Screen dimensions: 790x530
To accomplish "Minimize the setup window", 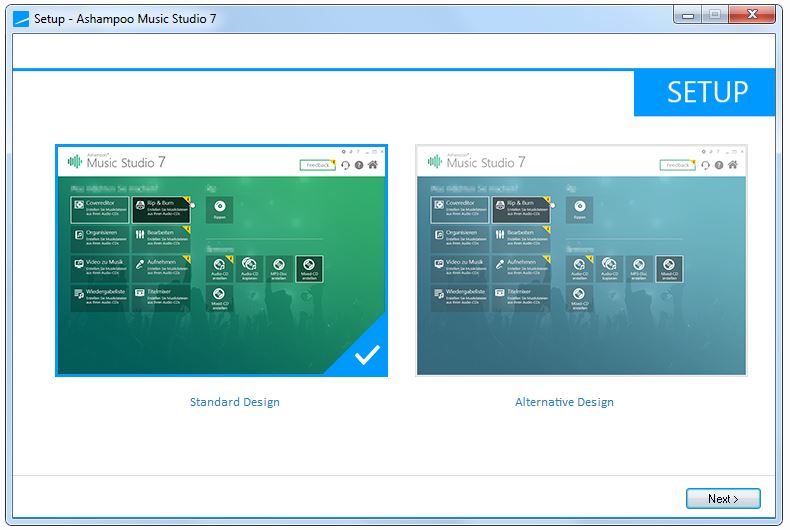I will point(688,15).
